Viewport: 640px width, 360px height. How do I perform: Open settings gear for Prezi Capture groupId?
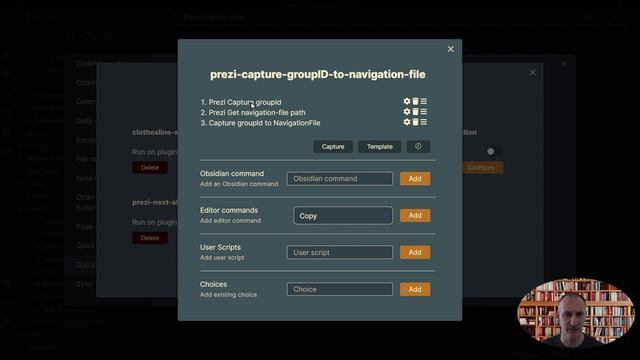pos(407,101)
